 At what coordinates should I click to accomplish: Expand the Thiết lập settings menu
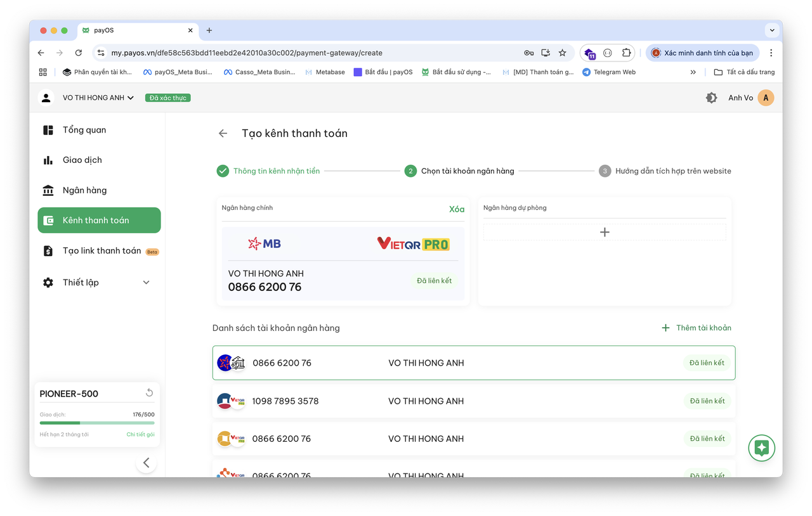[99, 283]
